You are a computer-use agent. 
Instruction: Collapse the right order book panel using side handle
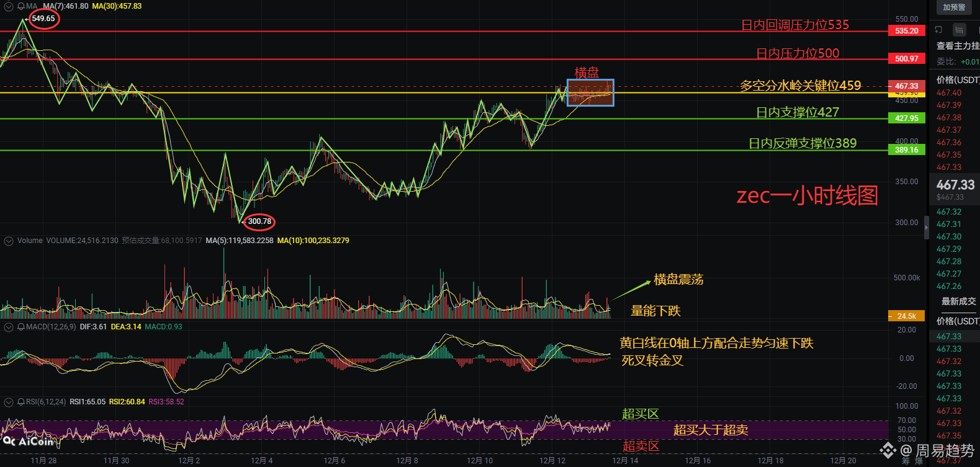click(927, 228)
